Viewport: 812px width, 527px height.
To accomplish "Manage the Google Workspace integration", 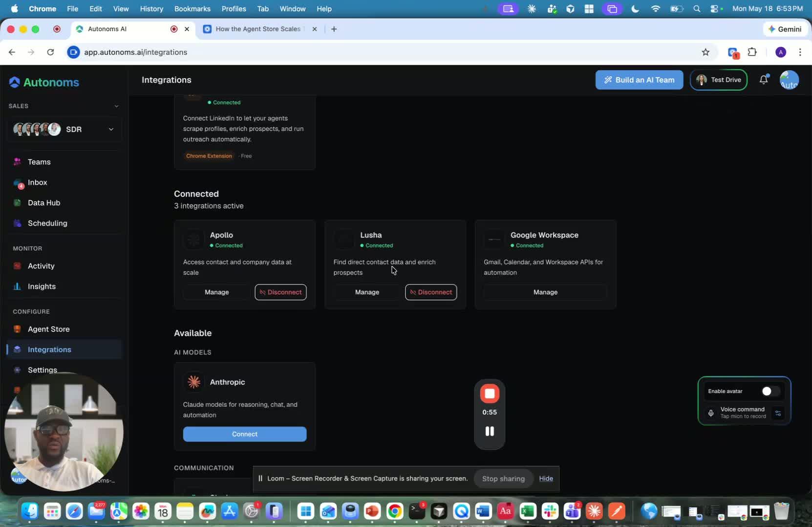I will [x=545, y=292].
